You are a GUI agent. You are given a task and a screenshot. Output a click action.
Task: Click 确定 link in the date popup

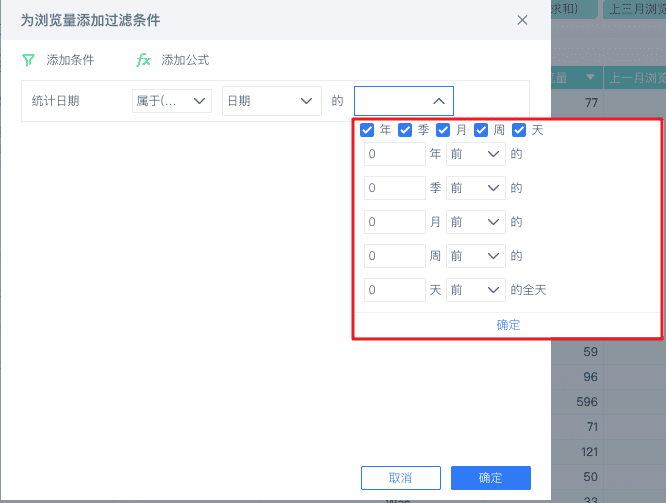(x=508, y=325)
